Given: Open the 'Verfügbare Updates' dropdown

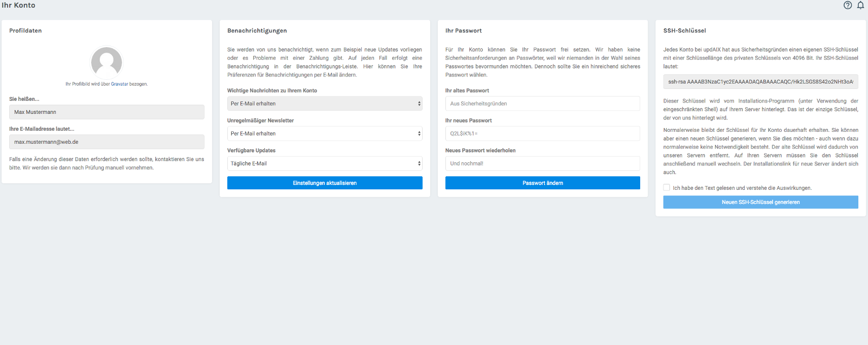Looking at the screenshot, I should pyautogui.click(x=324, y=163).
